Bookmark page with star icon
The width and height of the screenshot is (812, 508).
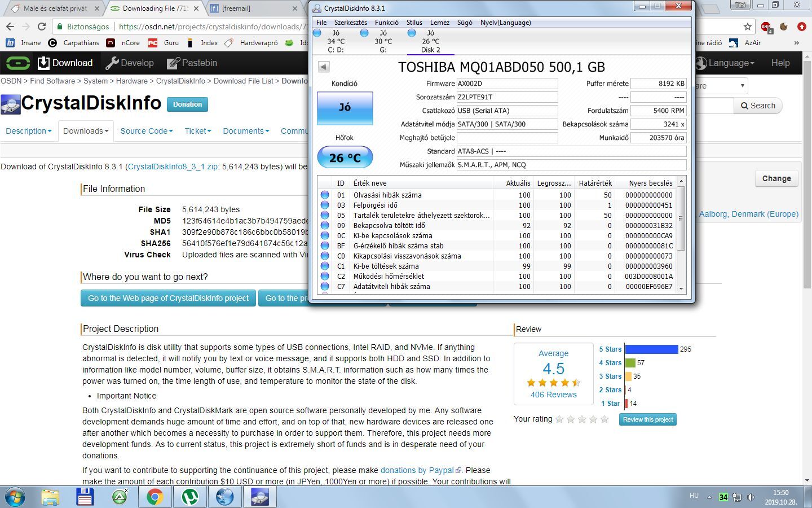748,27
